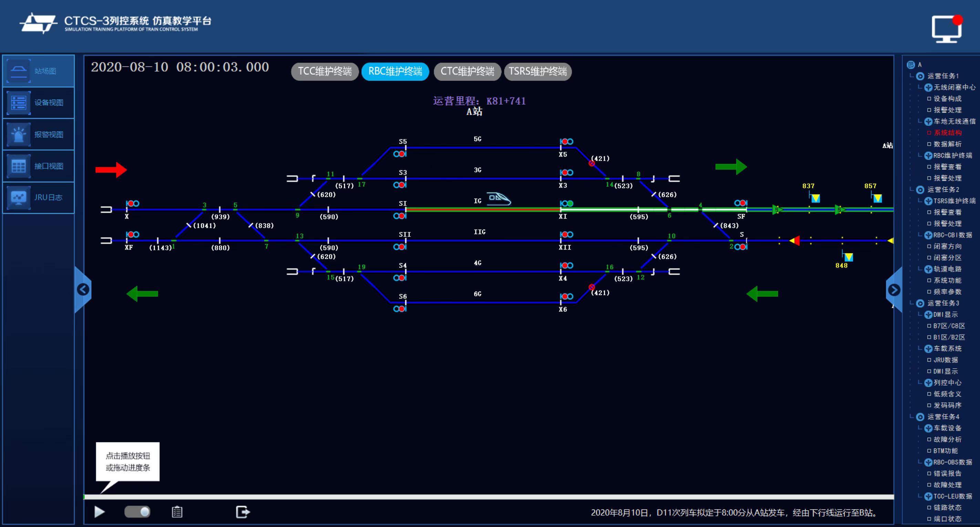The width and height of the screenshot is (980, 527).
Task: Click the monitor icon with red dot
Action: (946, 29)
